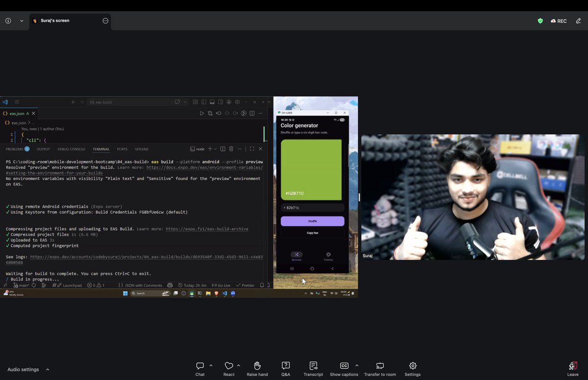This screenshot has height=380, width=588.
Task: Toggle the REC recording indicator
Action: (x=559, y=21)
